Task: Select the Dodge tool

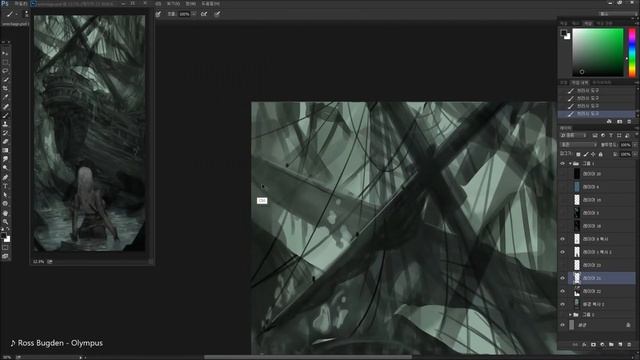Action: (5, 168)
